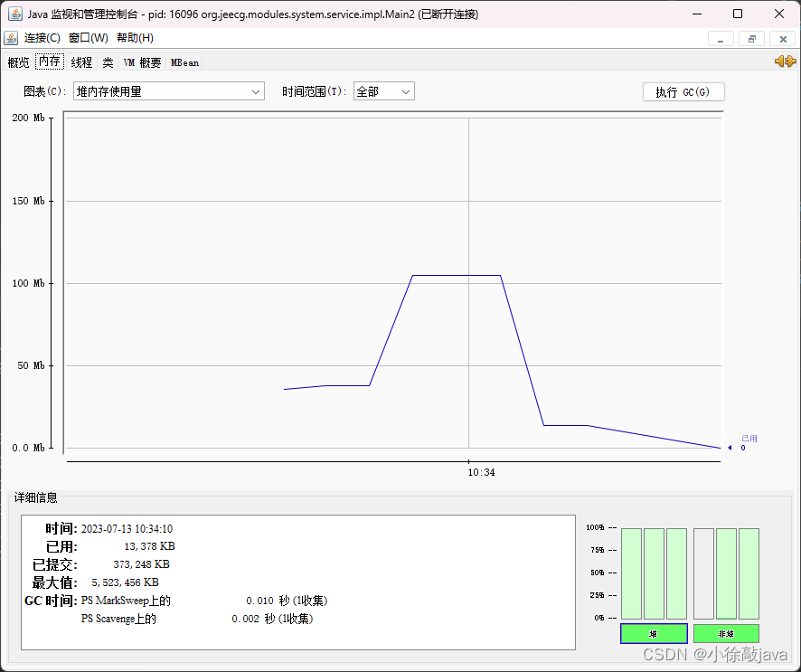Click the Java Duke icon left of the 连接 menu
Image resolution: width=801 pixels, height=672 pixels.
[x=11, y=38]
